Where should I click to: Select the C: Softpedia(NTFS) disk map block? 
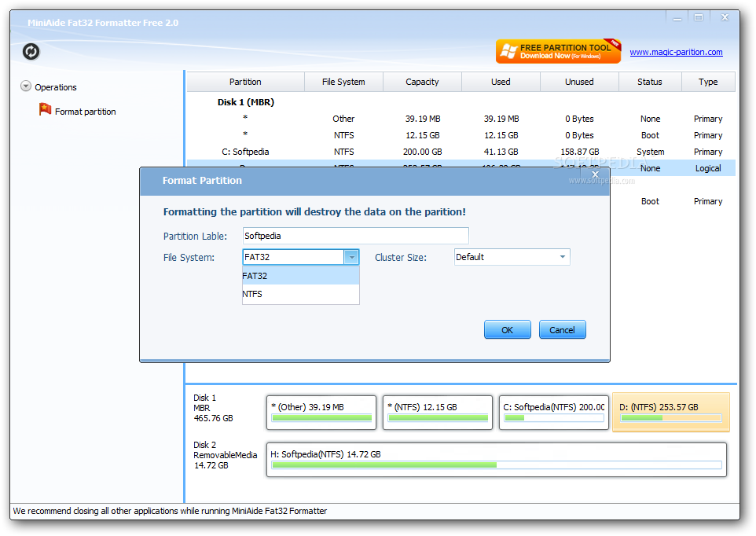coord(553,412)
